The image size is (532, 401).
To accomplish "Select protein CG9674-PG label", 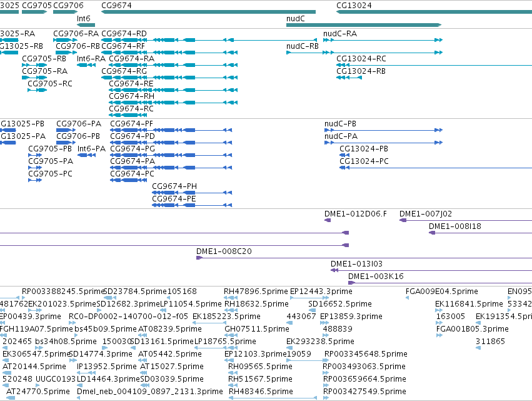I will click(x=133, y=149).
